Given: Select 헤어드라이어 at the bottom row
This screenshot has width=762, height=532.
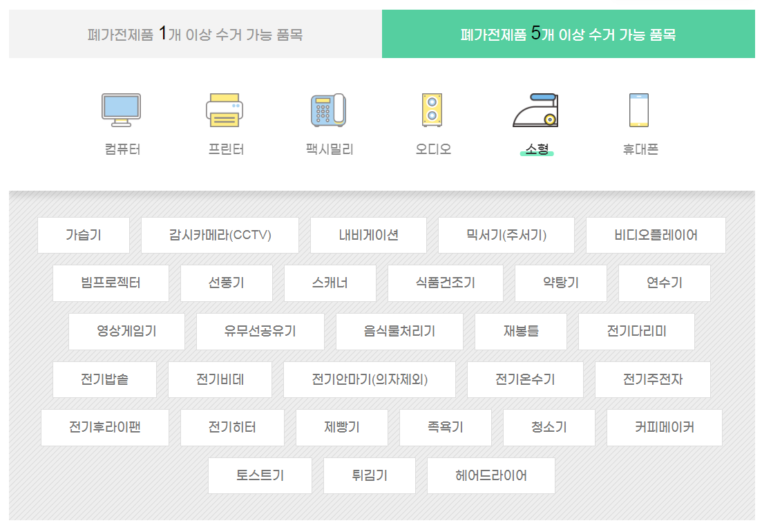Looking at the screenshot, I should 490,475.
